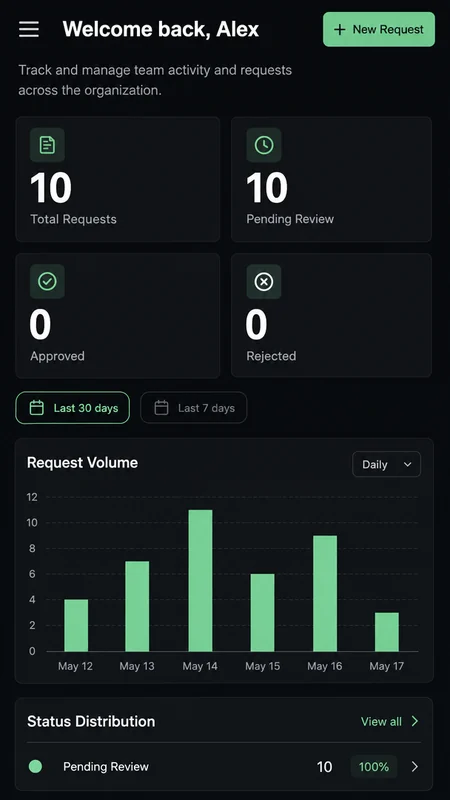Viewport: 450px width, 800px height.
Task: Click the calendar icon in Last 7 days
Action: pyautogui.click(x=161, y=408)
